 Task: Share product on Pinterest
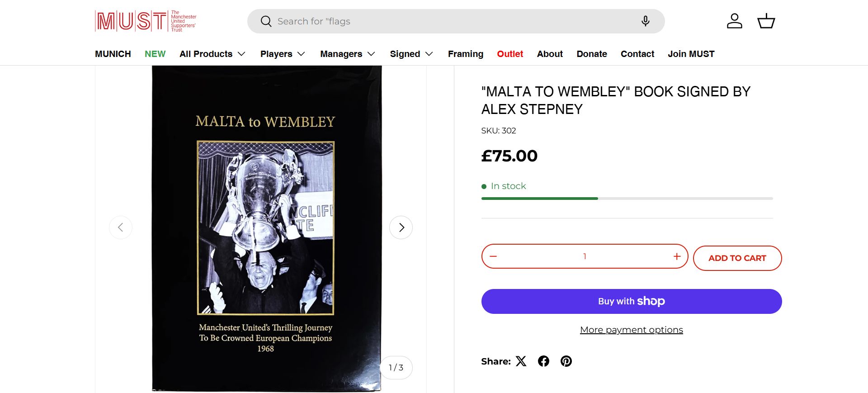566,361
